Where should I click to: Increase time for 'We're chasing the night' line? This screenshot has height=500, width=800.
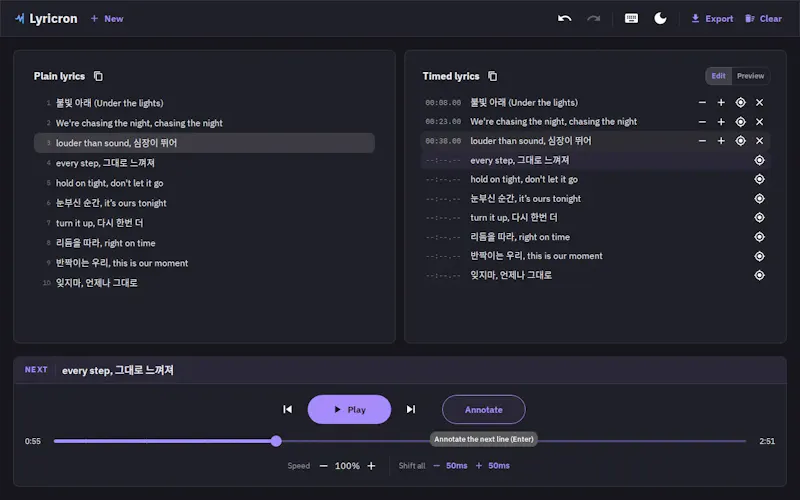[721, 122]
